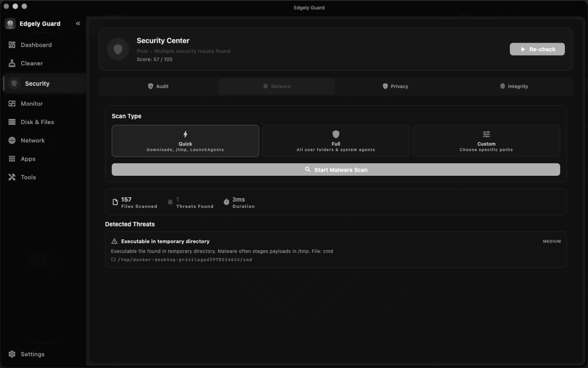Click the Apps grid icon

12,159
